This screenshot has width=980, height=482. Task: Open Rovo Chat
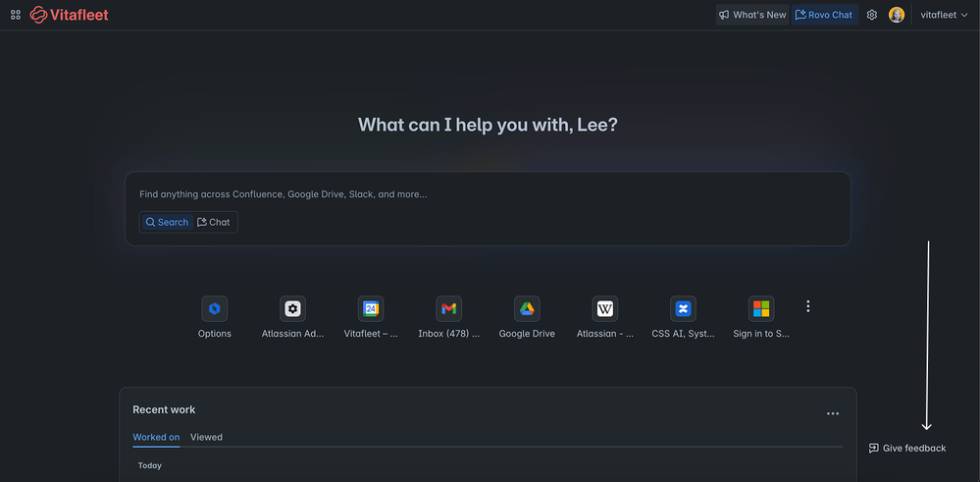pyautogui.click(x=825, y=15)
